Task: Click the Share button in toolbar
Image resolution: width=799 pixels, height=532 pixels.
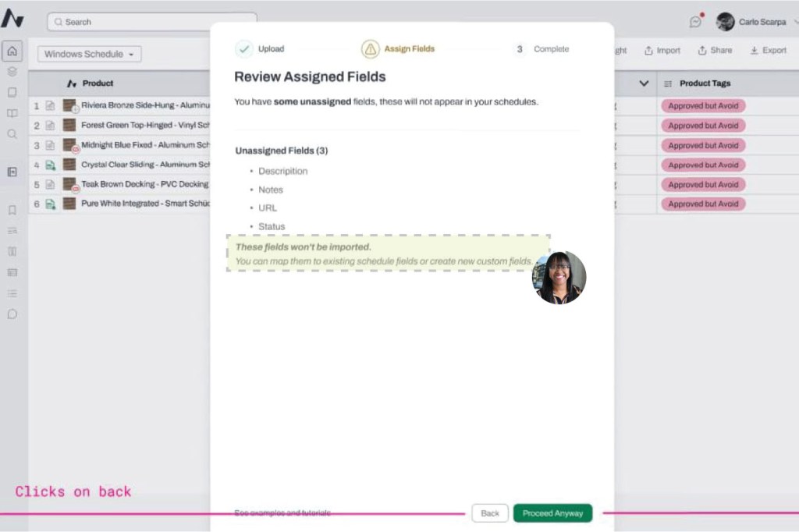Action: [715, 51]
